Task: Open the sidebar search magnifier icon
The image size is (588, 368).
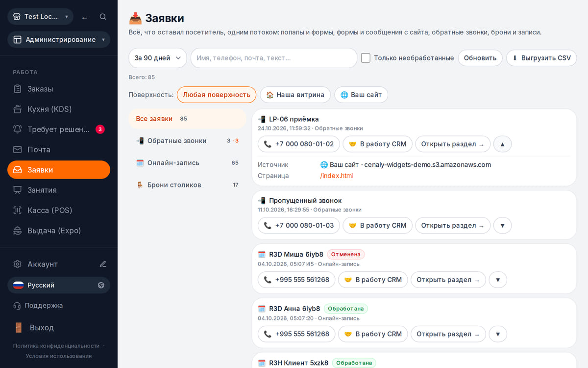Action: click(x=103, y=17)
